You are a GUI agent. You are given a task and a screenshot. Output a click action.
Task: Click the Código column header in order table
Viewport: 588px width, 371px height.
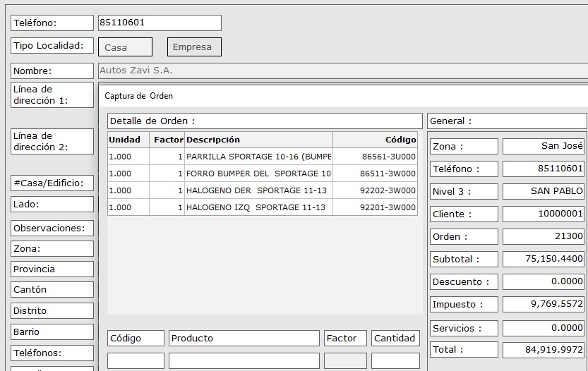375,140
